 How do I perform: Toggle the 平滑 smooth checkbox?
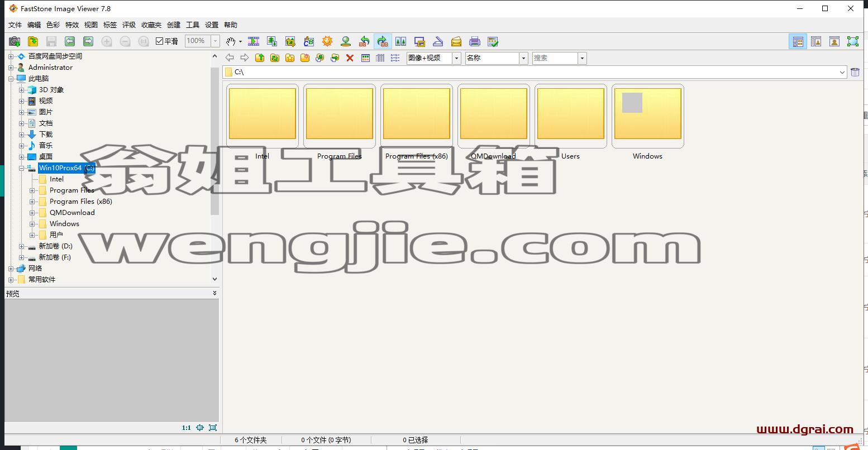[x=159, y=41]
